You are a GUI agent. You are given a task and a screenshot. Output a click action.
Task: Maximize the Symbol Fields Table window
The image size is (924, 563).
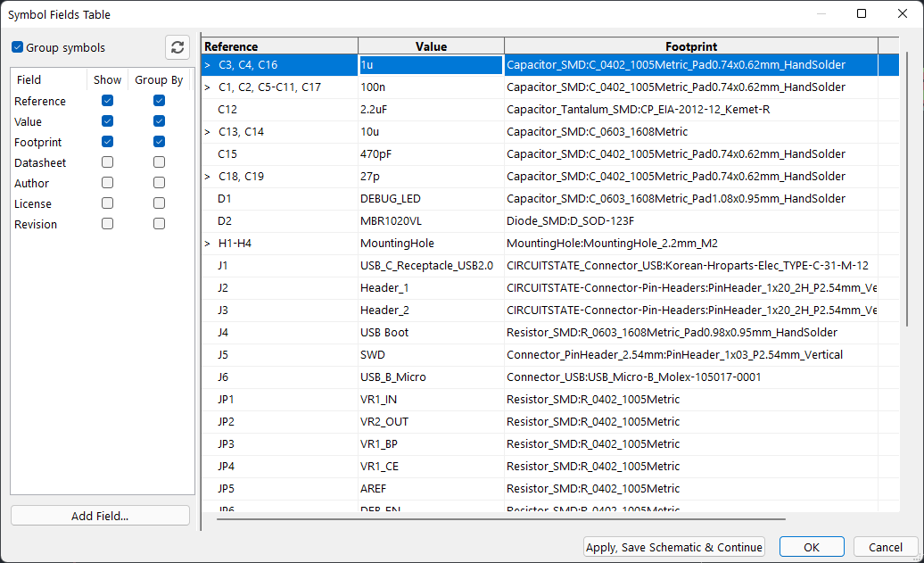coord(862,13)
